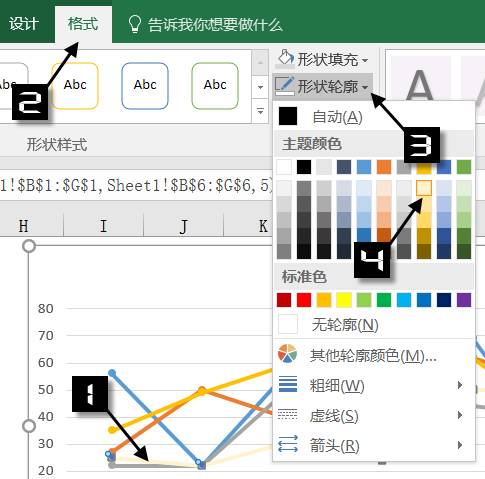Screen dimensions: 485x479
Task: Open the 形状填充 dropdown arrow
Action: [x=365, y=60]
